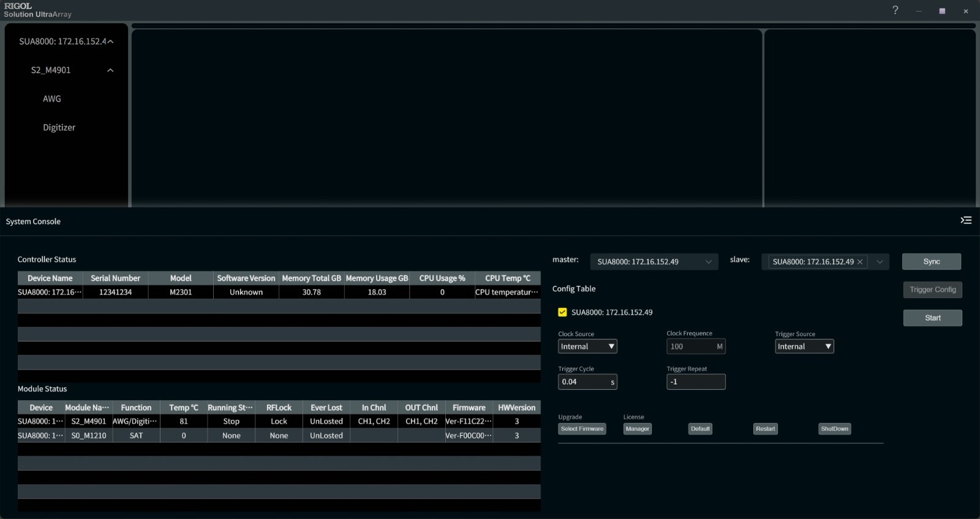This screenshot has height=519, width=980.
Task: Click the CPU Usage % column header
Action: coord(442,278)
